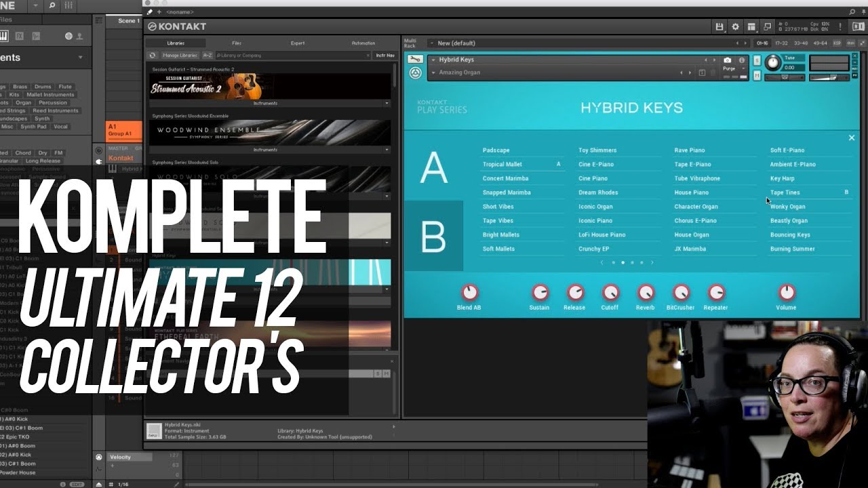Toggle A-Z library sorting
Image resolution: width=868 pixels, height=488 pixels.
208,55
